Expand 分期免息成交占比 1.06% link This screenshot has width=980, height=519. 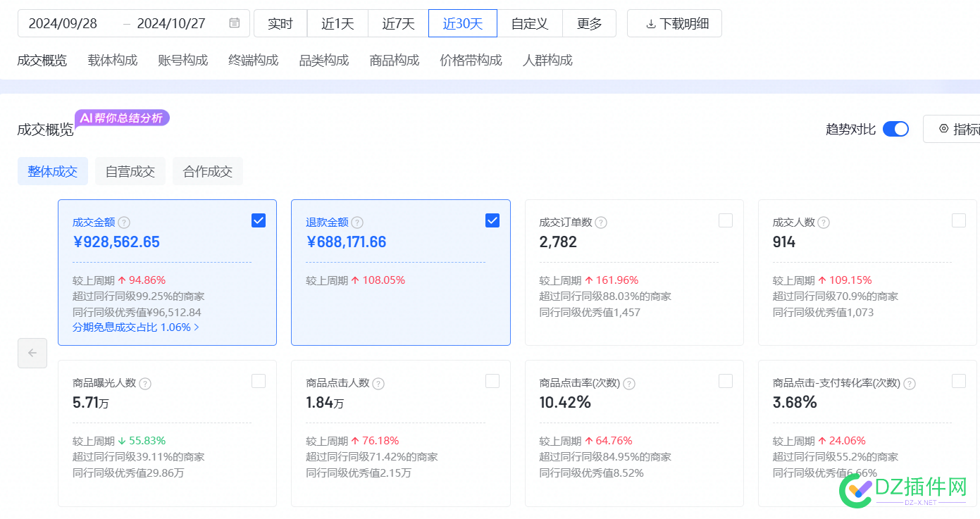click(x=136, y=327)
